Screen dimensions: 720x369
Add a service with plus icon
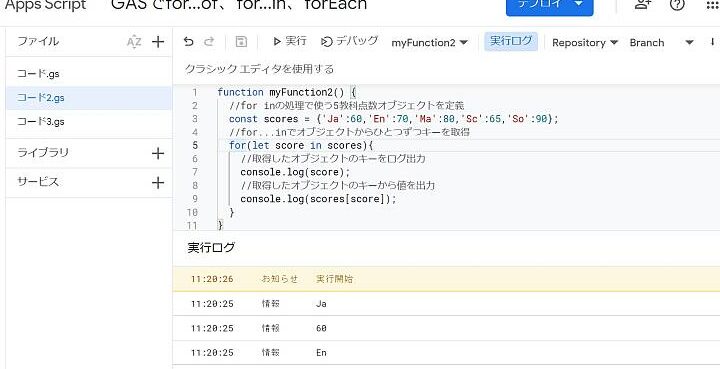click(158, 183)
